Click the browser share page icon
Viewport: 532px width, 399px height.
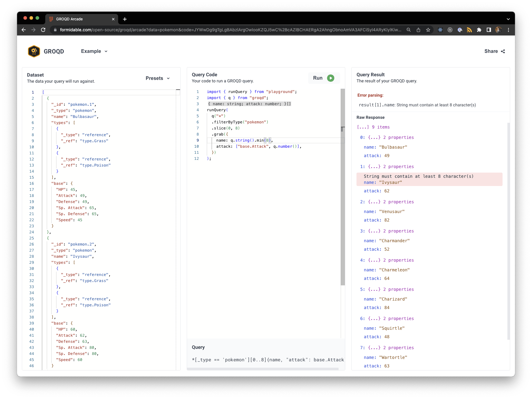click(418, 30)
